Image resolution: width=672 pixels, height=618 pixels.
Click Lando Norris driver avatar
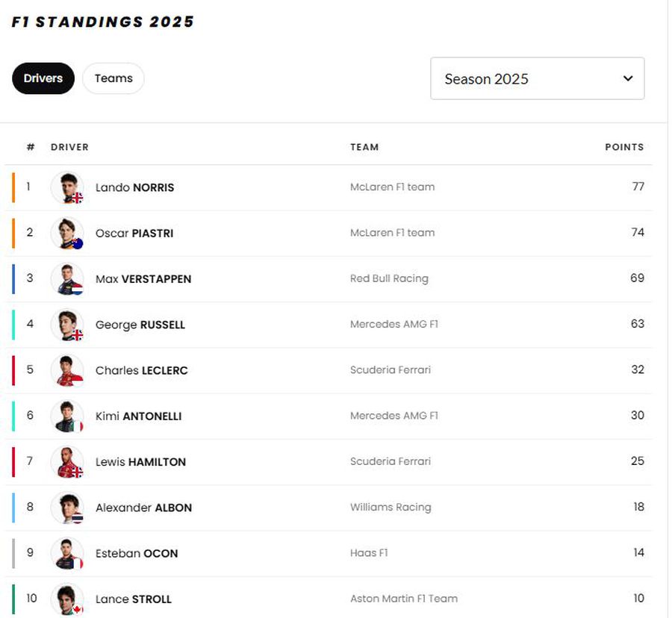(67, 187)
